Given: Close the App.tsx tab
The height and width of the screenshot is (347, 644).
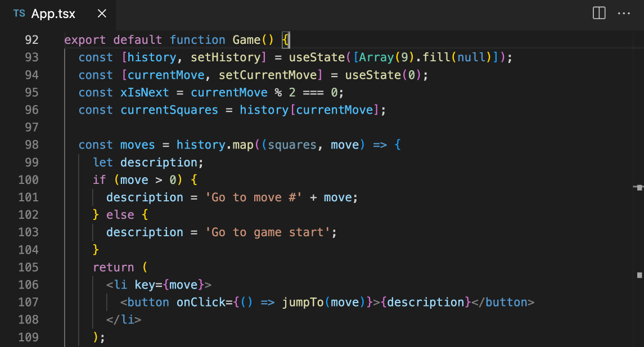Looking at the screenshot, I should coord(101,13).
